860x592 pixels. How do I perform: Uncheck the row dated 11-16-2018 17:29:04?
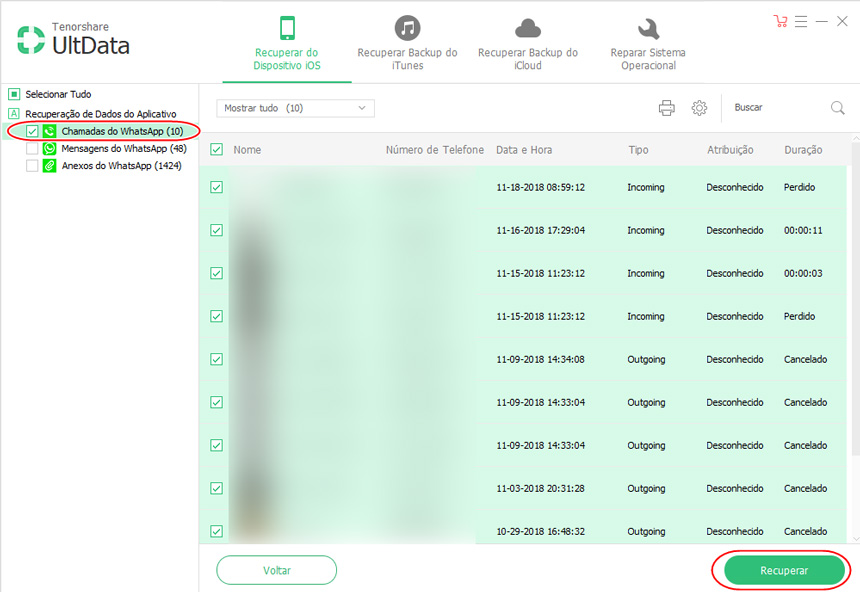pos(217,230)
